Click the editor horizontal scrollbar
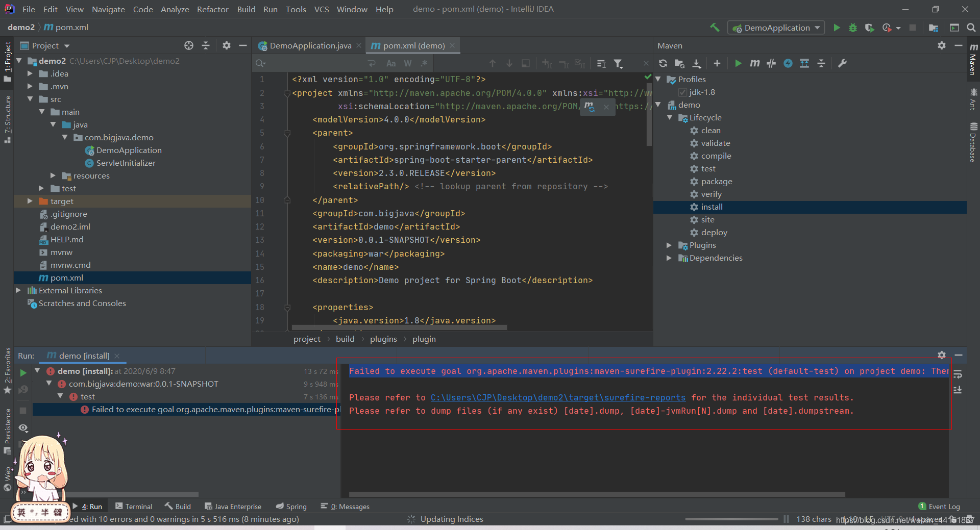 [399, 327]
